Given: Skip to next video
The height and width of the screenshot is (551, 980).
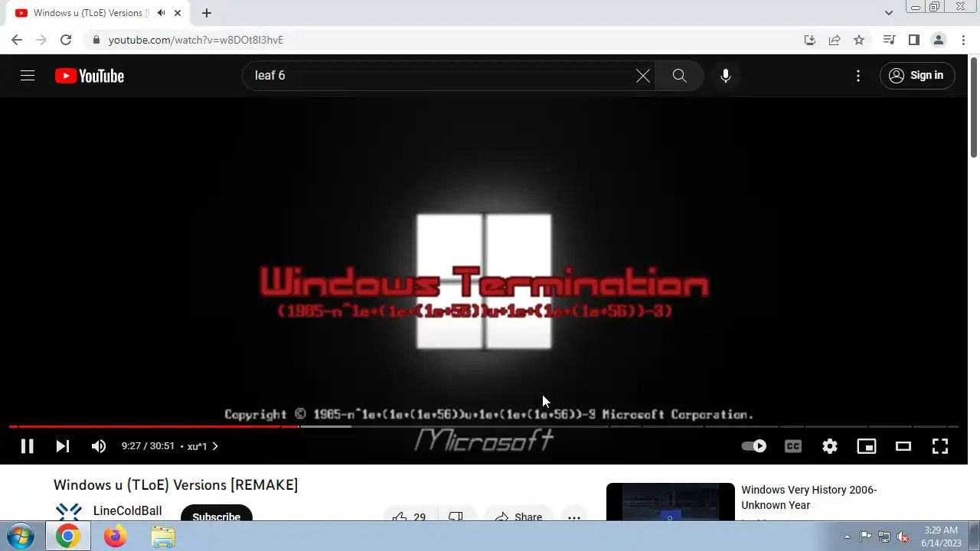Looking at the screenshot, I should coord(63,446).
